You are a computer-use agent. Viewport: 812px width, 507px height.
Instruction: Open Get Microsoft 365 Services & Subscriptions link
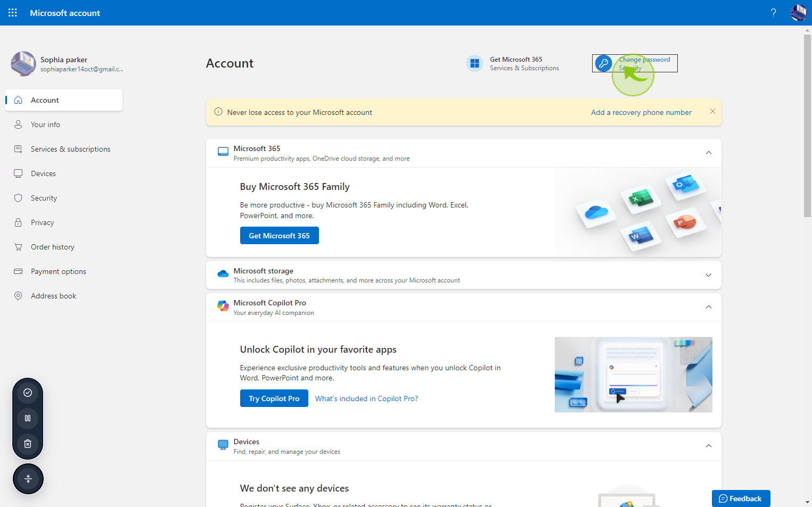pyautogui.click(x=513, y=63)
